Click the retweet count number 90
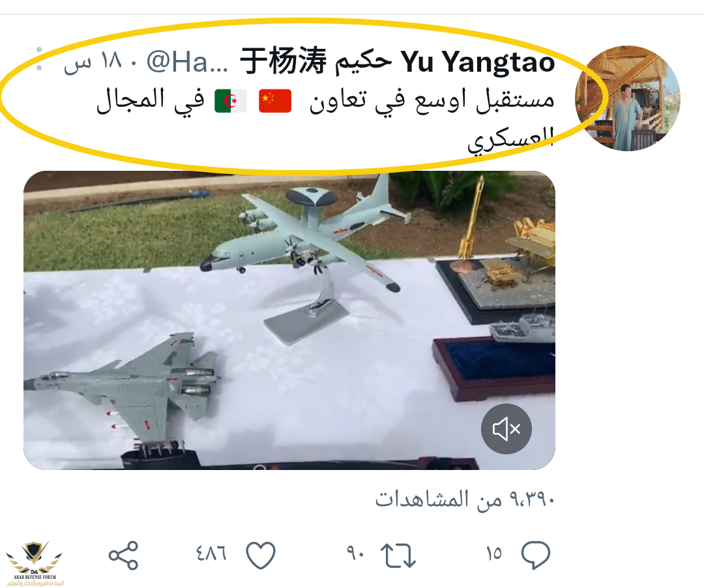Image resolution: width=704 pixels, height=588 pixels. coord(355,553)
